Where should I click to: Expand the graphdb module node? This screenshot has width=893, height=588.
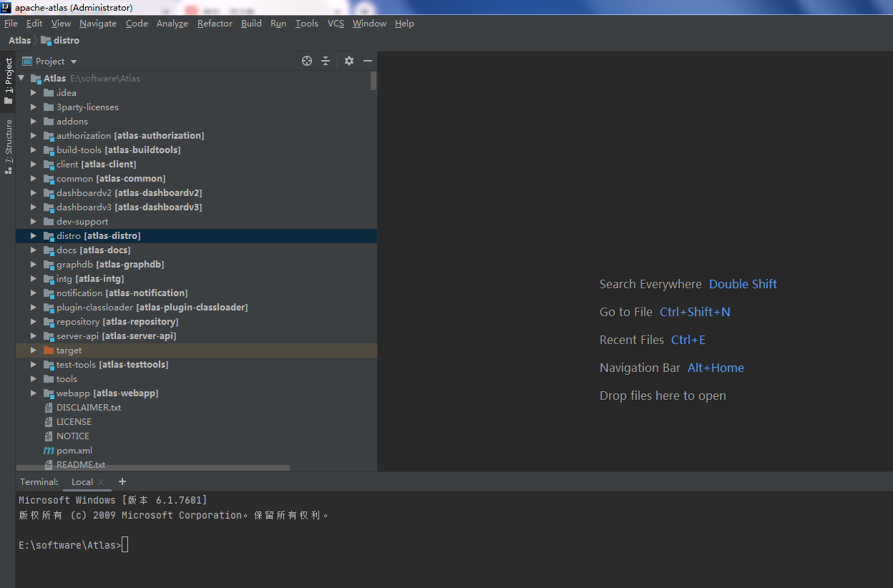pyautogui.click(x=33, y=265)
